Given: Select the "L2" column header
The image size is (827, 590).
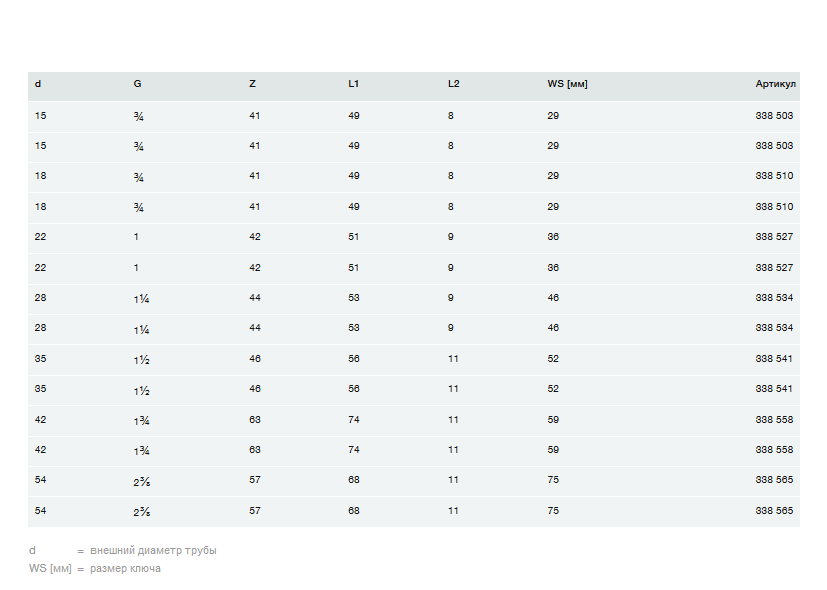Looking at the screenshot, I should click(453, 84).
